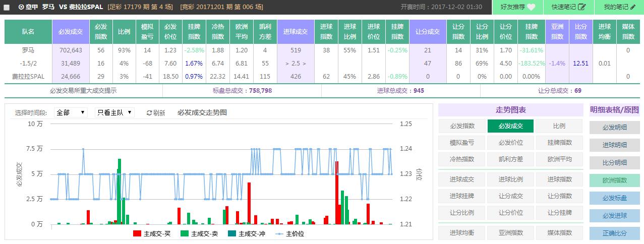
Task: Show 让分成交 trend chart
Action: coord(511,196)
